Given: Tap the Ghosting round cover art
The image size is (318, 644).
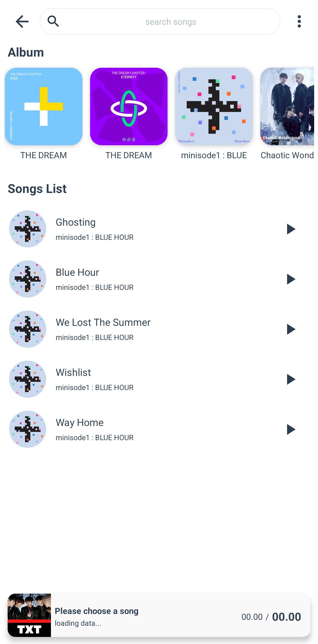Looking at the screenshot, I should click(x=28, y=229).
